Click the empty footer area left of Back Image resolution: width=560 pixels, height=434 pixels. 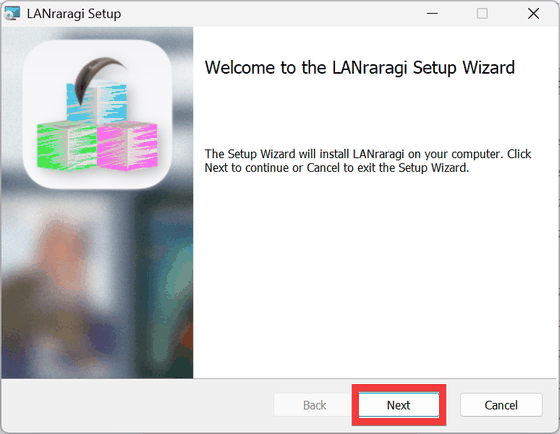(138, 405)
